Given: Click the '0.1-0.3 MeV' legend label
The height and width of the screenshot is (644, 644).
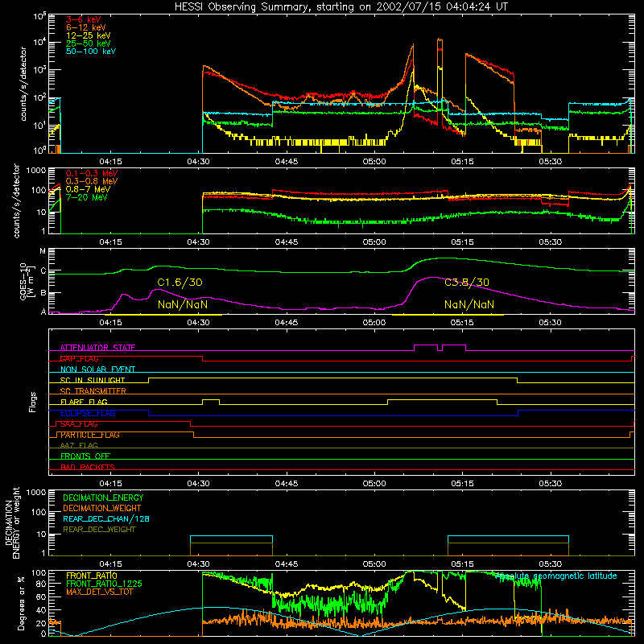Looking at the screenshot, I should (x=92, y=173).
